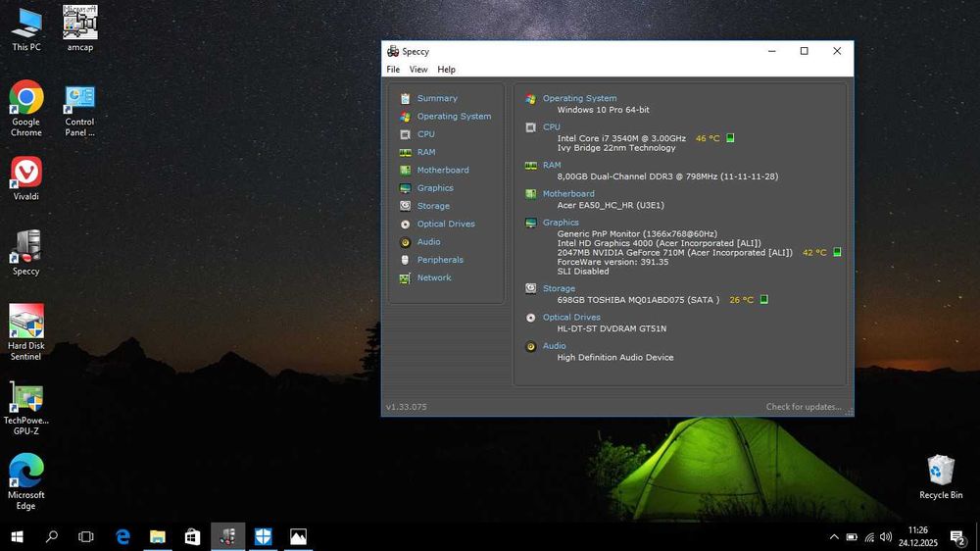The height and width of the screenshot is (551, 980).
Task: Click the Acer EA50_HC_HR (U3E1) text
Action: (611, 205)
